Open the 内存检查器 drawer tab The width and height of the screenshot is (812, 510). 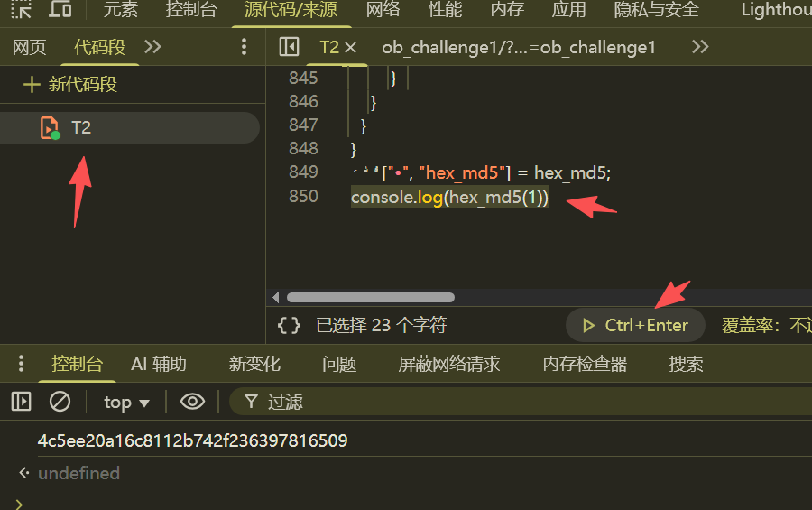click(585, 364)
